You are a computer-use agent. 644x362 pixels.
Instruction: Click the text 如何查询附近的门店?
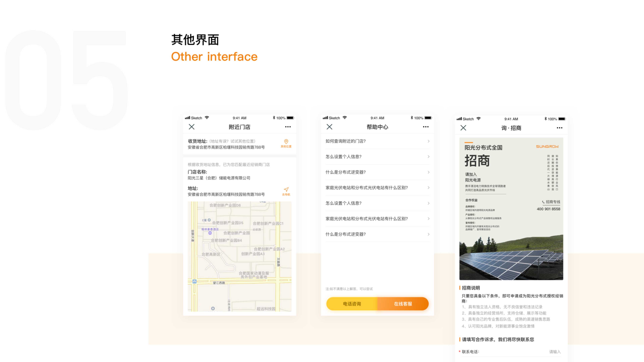(x=345, y=141)
